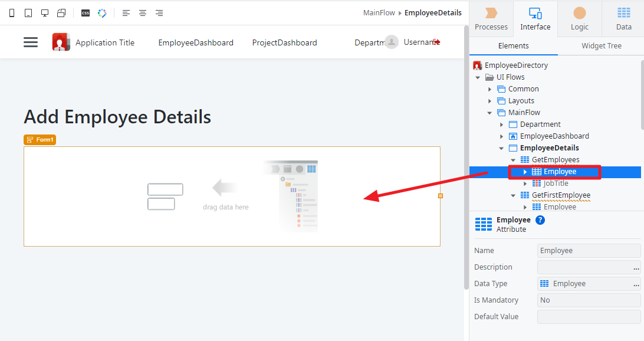Collapse the UI Flows folder
This screenshot has height=341, width=644.
(x=478, y=77)
